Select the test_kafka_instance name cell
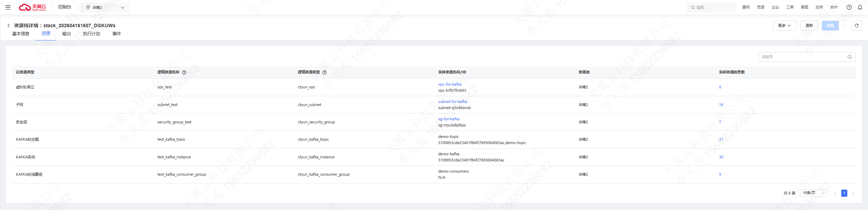Image resolution: width=868 pixels, height=210 pixels. tap(174, 157)
